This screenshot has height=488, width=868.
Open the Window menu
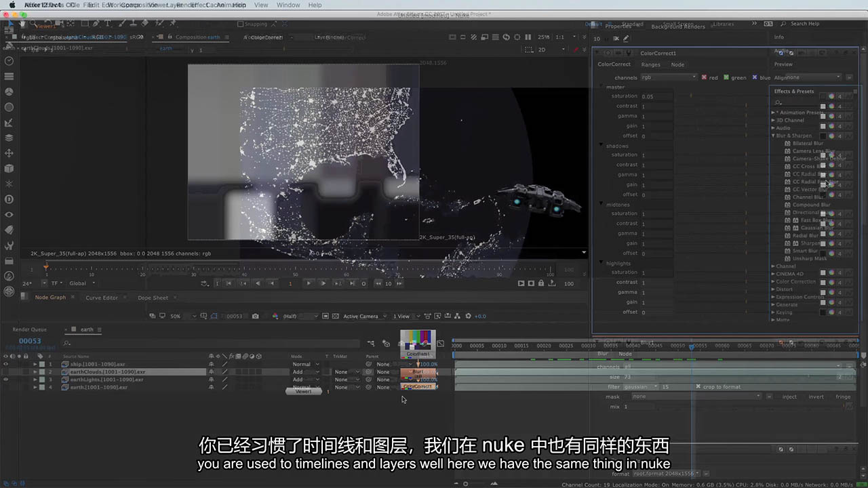click(x=288, y=5)
